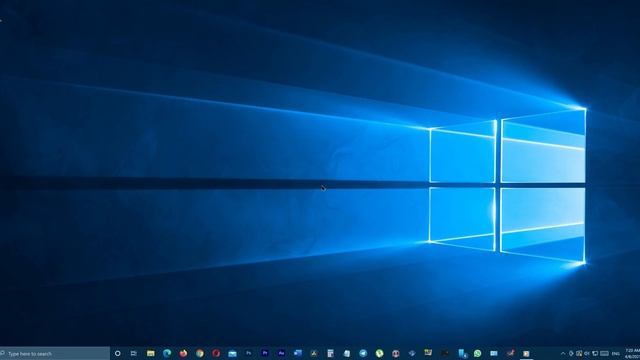The height and width of the screenshot is (360, 640).
Task: Open the volume control in system tray
Action: 587,353
